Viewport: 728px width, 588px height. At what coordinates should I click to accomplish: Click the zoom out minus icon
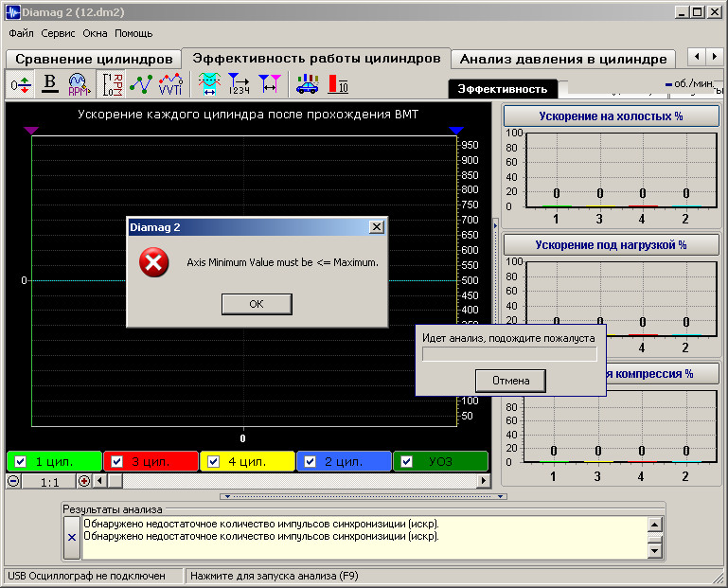pyautogui.click(x=13, y=481)
